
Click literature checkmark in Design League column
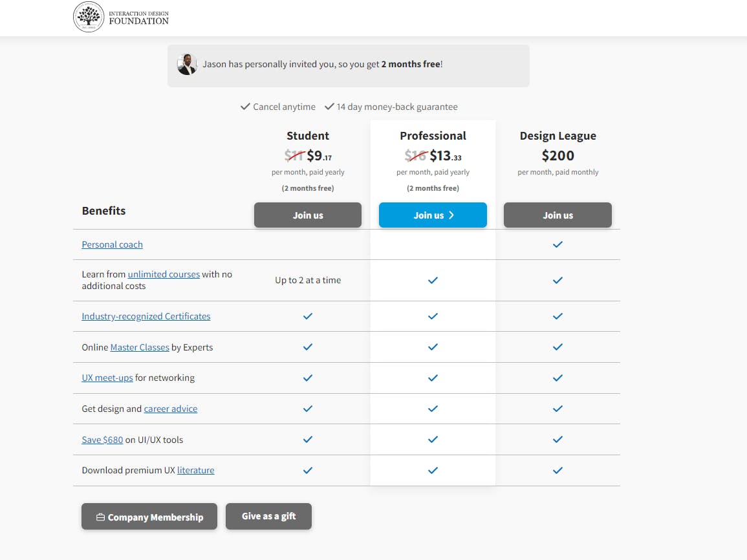[x=558, y=470]
